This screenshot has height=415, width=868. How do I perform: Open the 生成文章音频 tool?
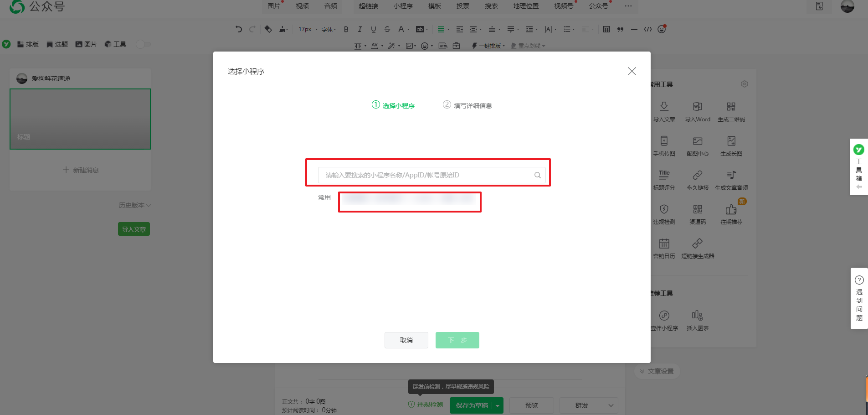731,180
